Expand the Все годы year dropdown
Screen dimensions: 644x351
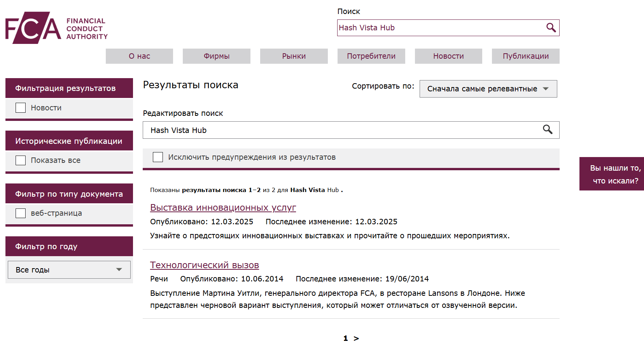tap(69, 270)
